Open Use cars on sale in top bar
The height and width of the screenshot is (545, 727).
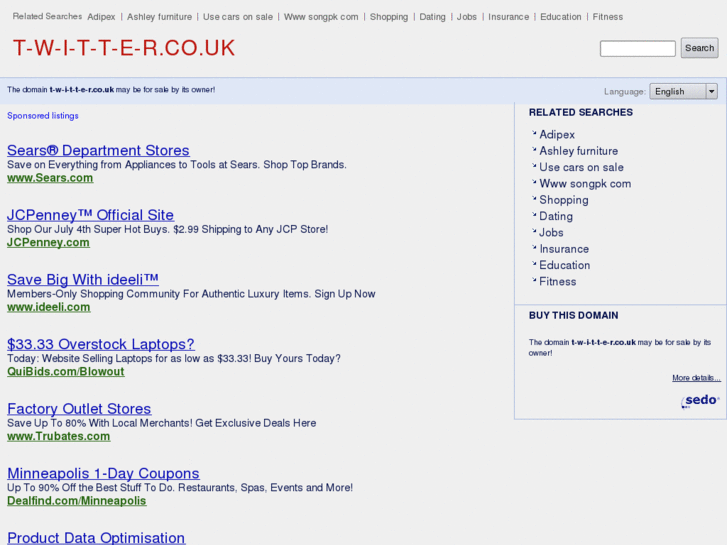[x=238, y=17]
